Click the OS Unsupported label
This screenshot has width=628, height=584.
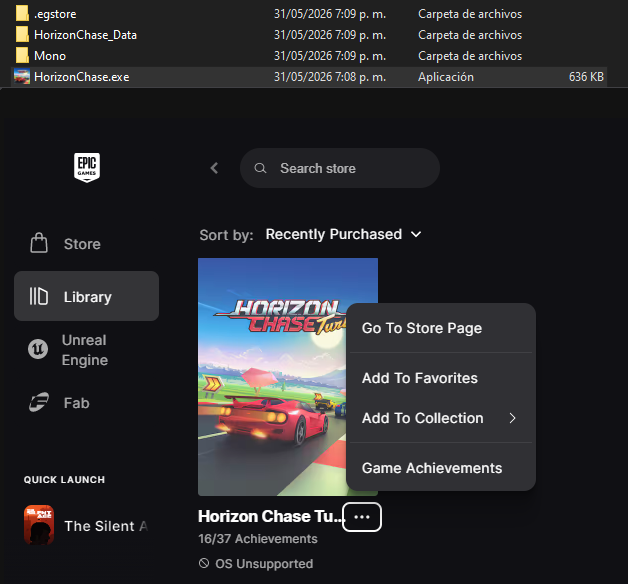(264, 564)
